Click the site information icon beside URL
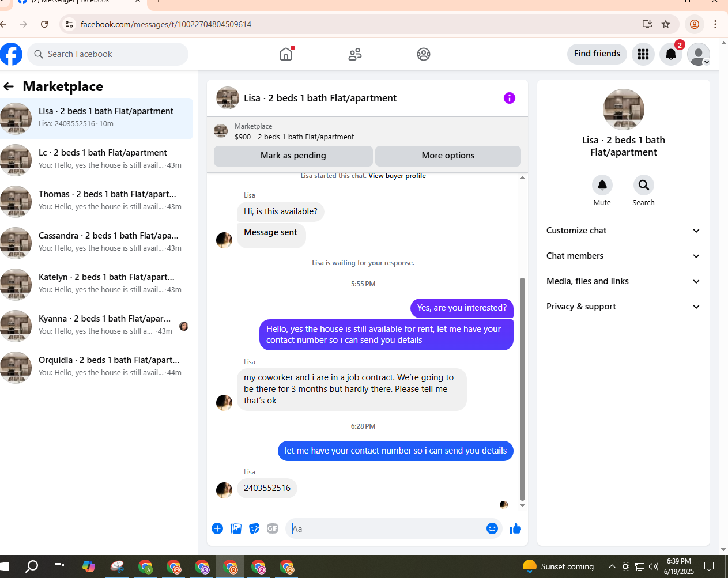Screen dimensions: 728x578 click(x=69, y=24)
